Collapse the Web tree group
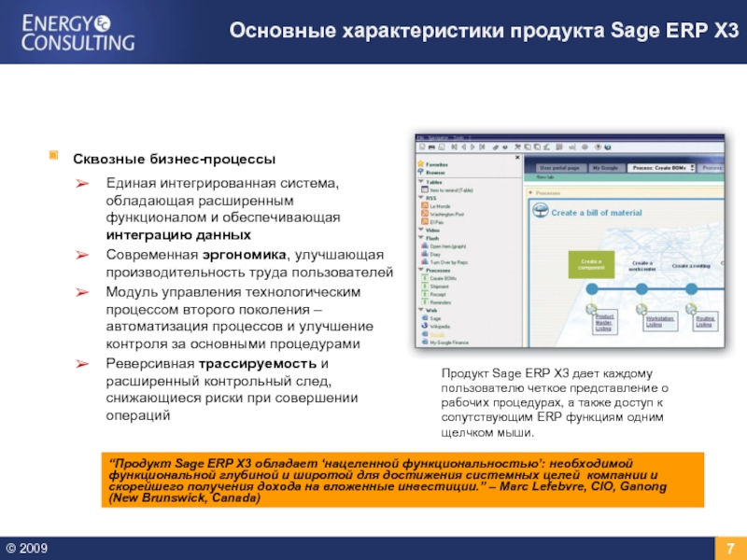Image resolution: width=747 pixels, height=560 pixels. click(x=421, y=310)
